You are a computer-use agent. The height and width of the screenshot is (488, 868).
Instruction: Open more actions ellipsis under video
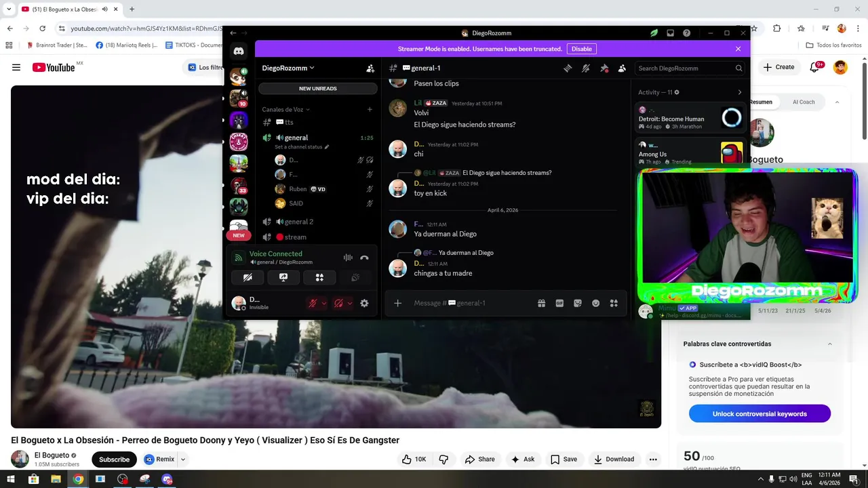point(653,459)
